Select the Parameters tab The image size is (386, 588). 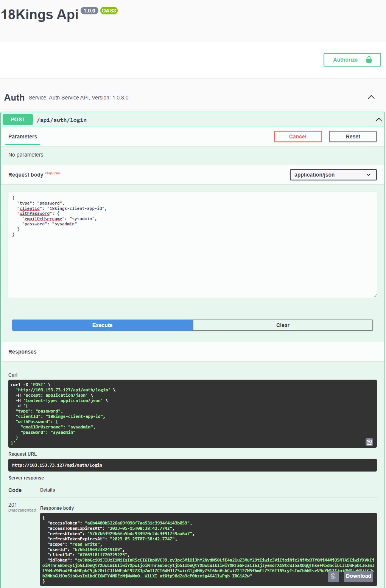[x=22, y=136]
